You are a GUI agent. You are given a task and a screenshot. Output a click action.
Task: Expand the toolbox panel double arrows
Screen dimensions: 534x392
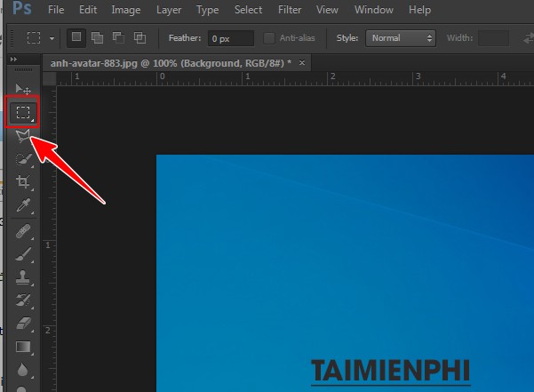[x=13, y=60]
